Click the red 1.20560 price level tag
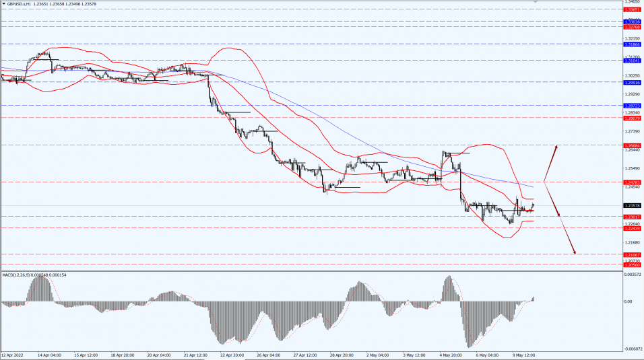 click(632, 264)
